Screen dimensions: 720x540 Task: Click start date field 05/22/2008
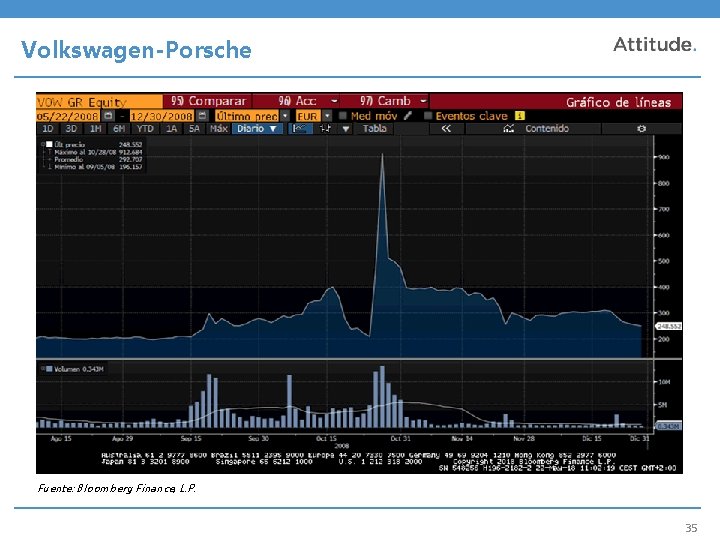[68, 116]
